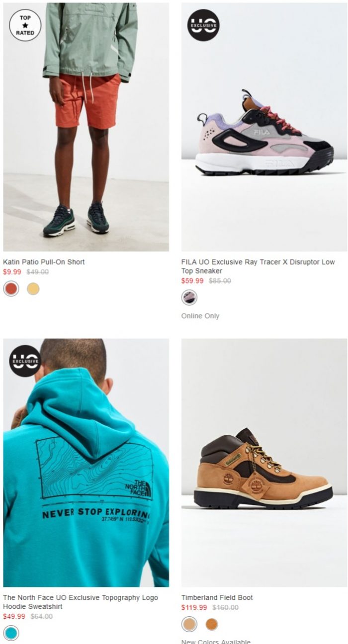This screenshot has height=644, width=348.
Task: Open North Face Topography Logo Hoodie link
Action: pyautogui.click(x=81, y=602)
